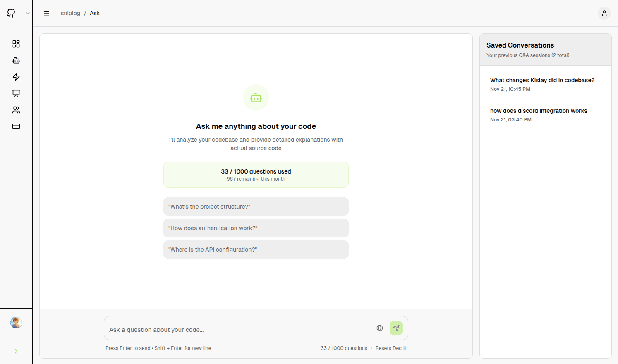Click the user avatar photo in sidebar
This screenshot has height=364, width=618.
tap(16, 323)
